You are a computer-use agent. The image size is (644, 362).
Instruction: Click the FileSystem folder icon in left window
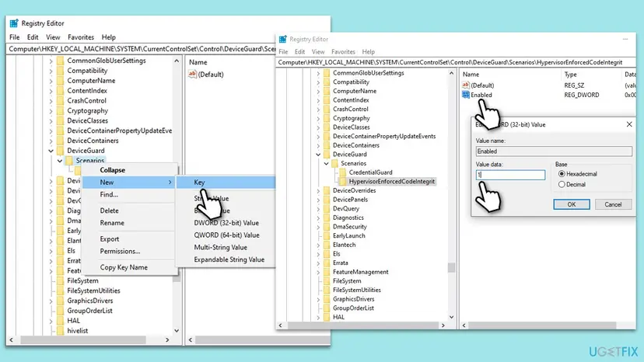coord(61,280)
